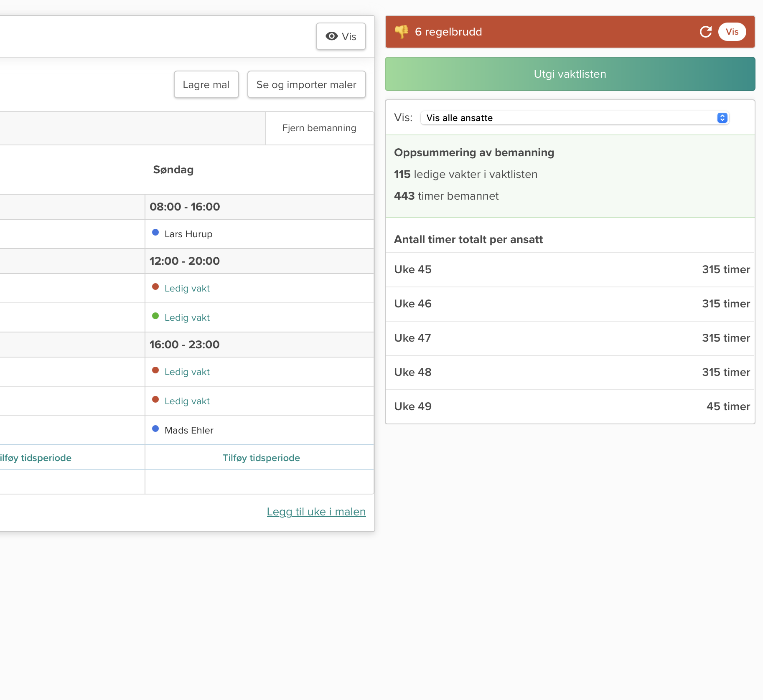Open first Ledig vakt in 12:00 - 20:00

187,288
